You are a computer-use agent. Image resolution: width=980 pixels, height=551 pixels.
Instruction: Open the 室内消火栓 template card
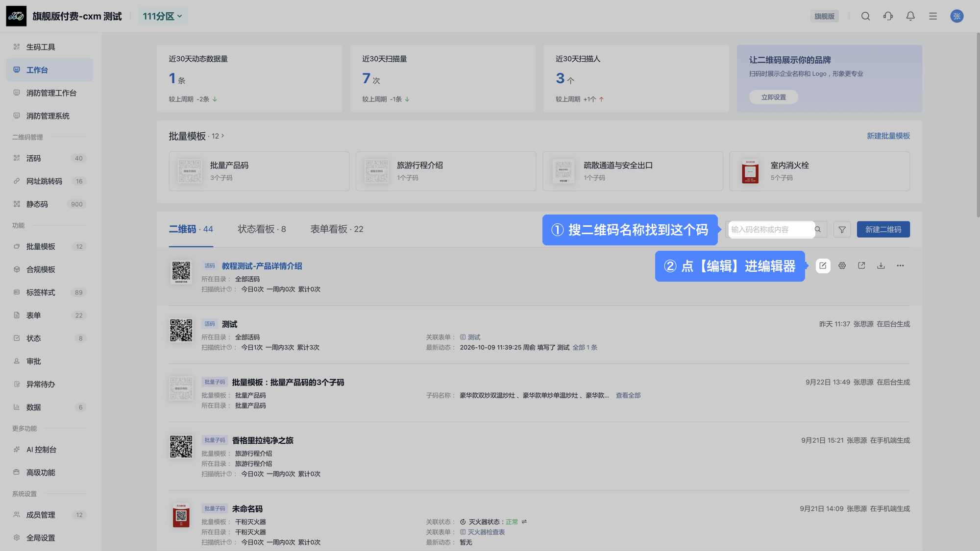(x=819, y=171)
